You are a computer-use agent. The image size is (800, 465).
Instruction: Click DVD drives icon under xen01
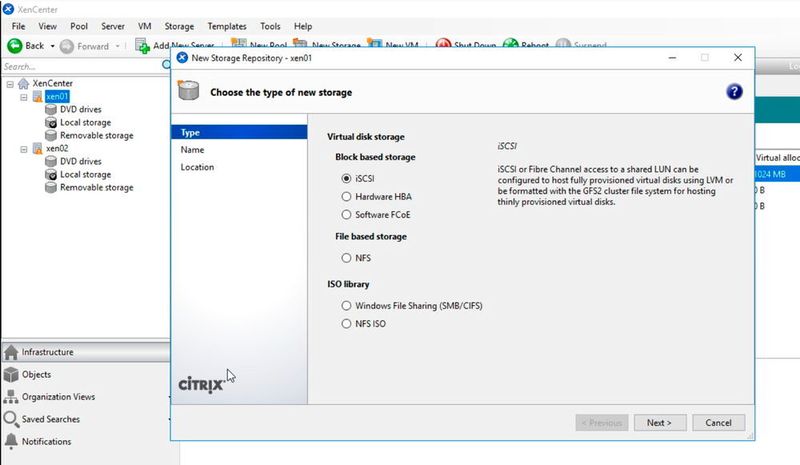pyautogui.click(x=51, y=109)
